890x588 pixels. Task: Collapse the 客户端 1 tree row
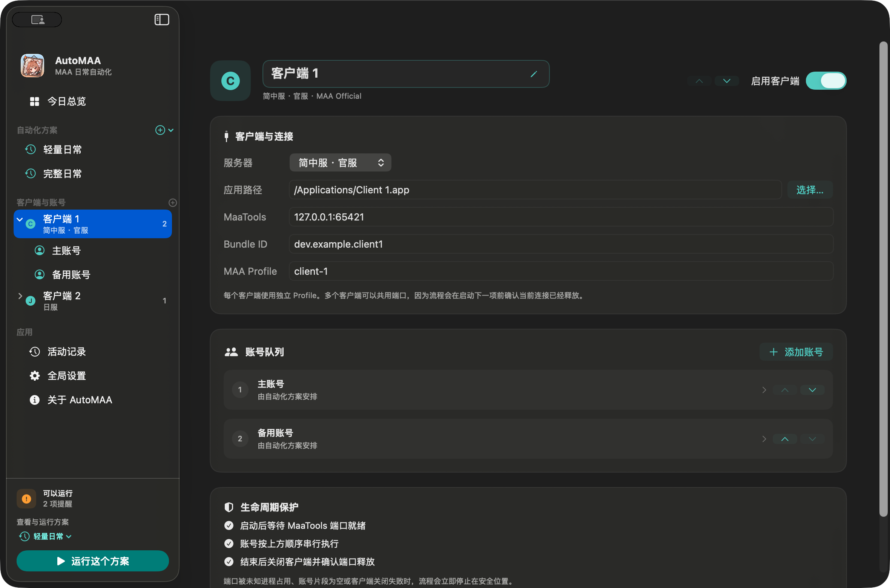coord(20,219)
